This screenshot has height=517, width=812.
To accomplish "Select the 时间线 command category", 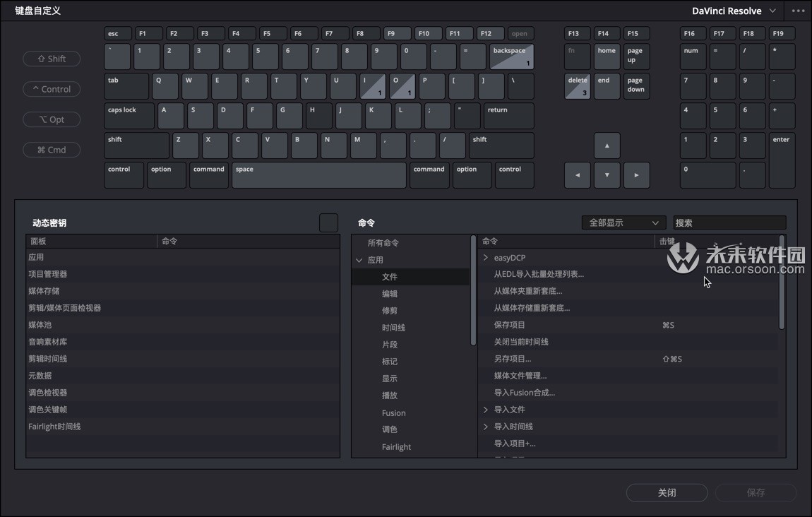I will click(x=410, y=328).
